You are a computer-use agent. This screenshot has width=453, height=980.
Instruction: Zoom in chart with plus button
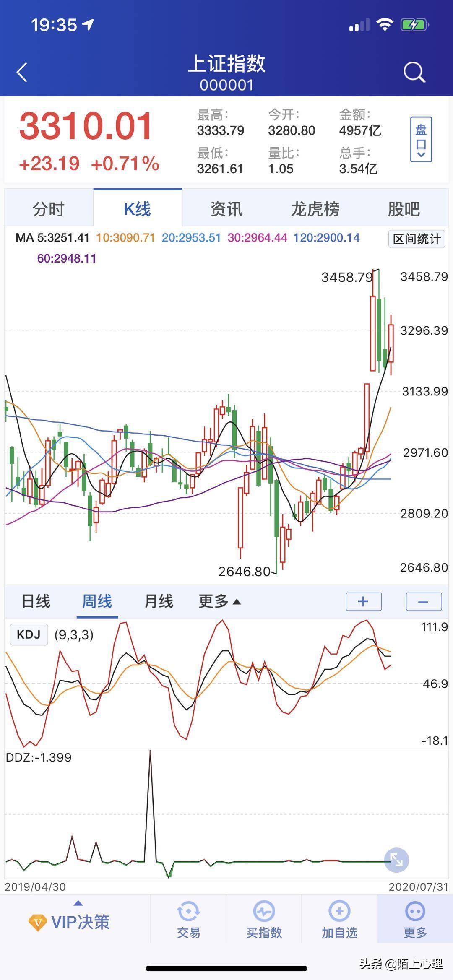pos(363,602)
